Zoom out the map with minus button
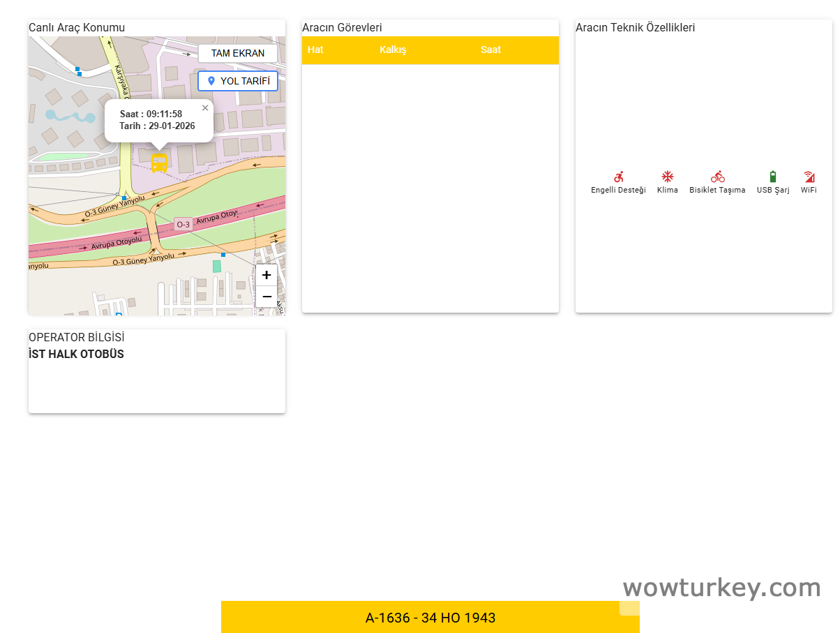 pos(267,297)
